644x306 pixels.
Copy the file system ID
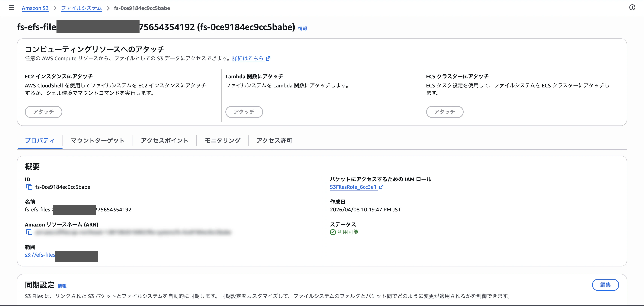29,187
